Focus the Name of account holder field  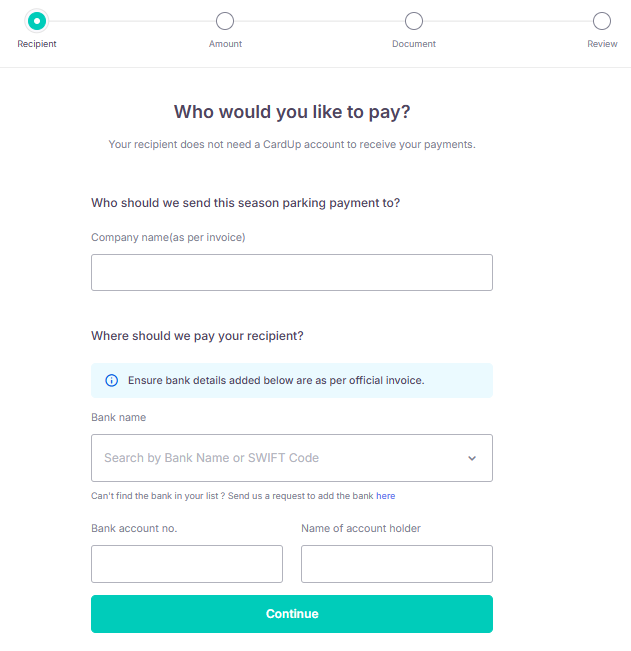[x=397, y=564]
